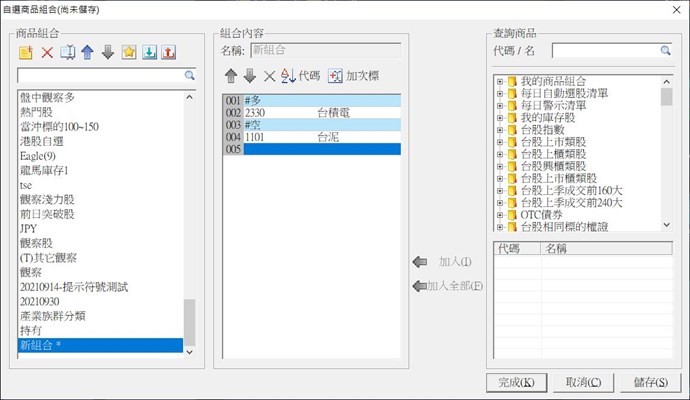Click the import group download icon
The image size is (690, 400).
tap(148, 52)
